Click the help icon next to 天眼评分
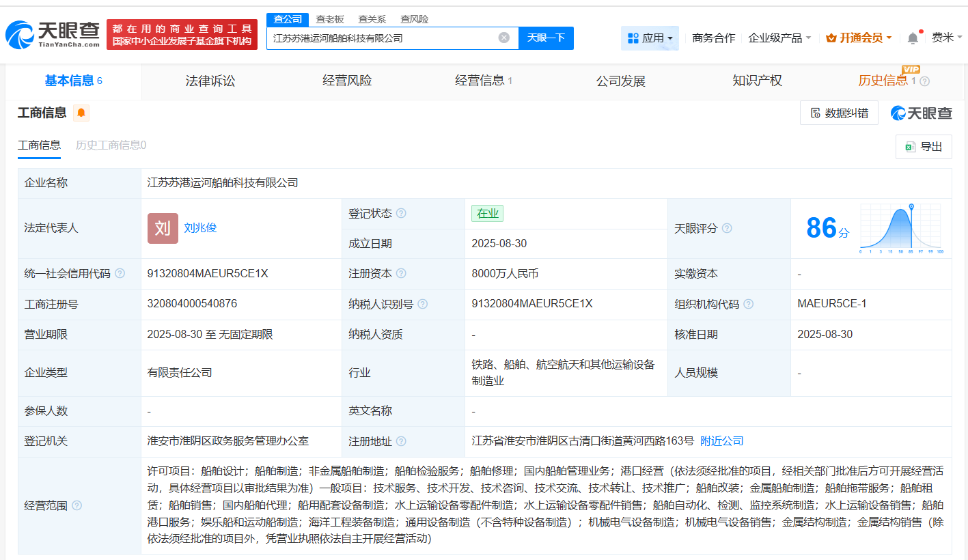The height and width of the screenshot is (560, 968). (727, 229)
